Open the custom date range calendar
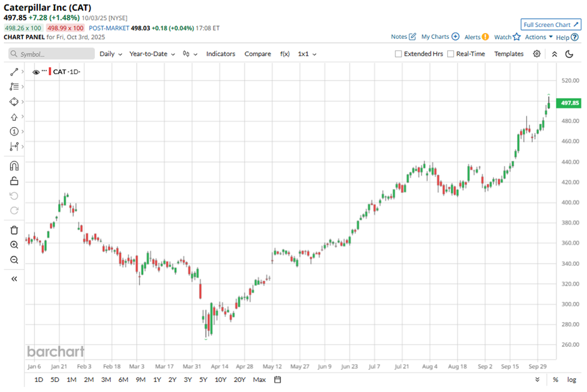Image resolution: width=587 pixels, height=392 pixels. point(277,380)
